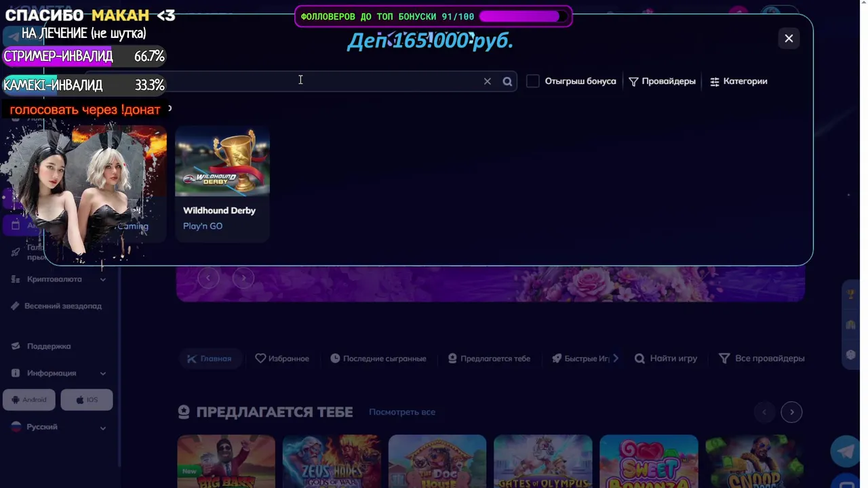
Task: Click the rocket icon on Быстрые Игры
Action: tap(557, 359)
